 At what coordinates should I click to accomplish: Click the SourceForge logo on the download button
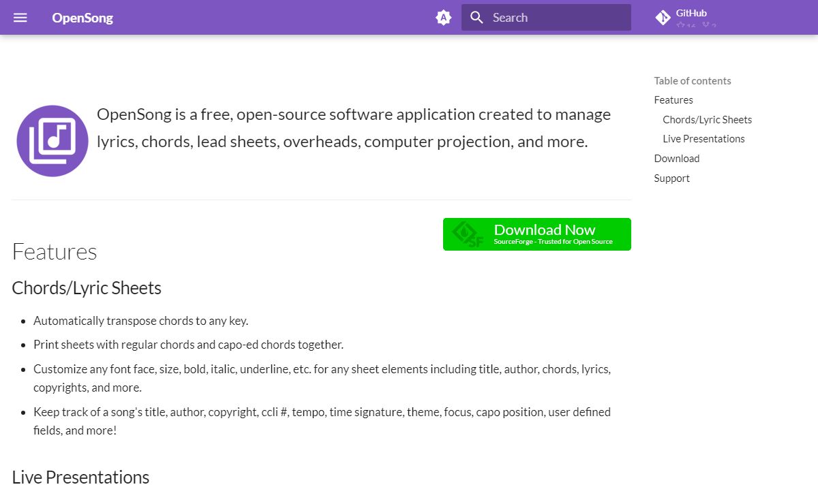468,234
